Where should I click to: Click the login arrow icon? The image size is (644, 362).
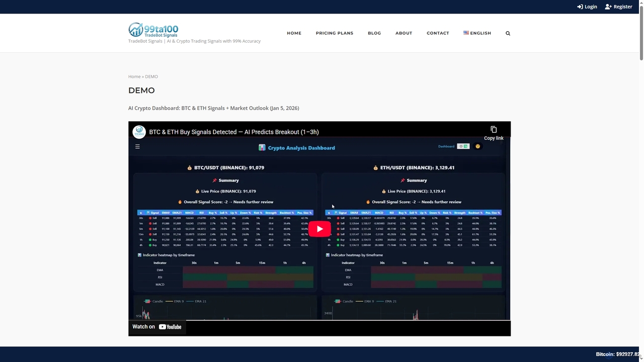[580, 7]
